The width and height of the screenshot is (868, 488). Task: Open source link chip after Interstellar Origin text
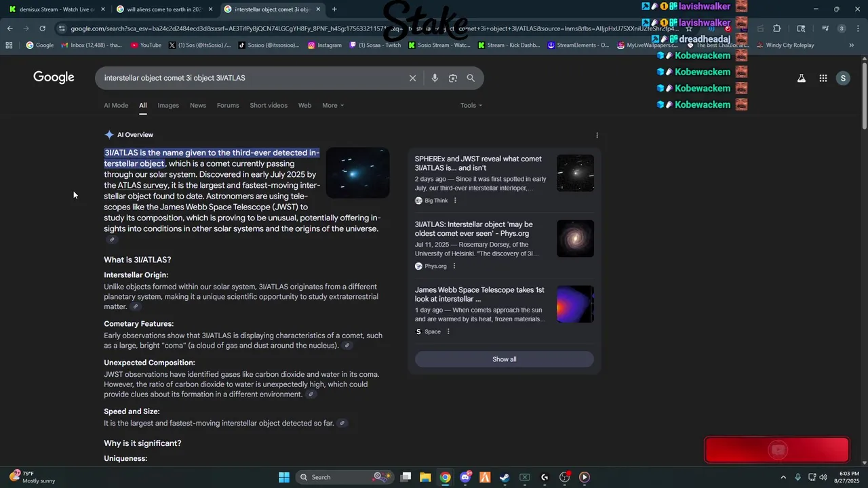(136, 306)
